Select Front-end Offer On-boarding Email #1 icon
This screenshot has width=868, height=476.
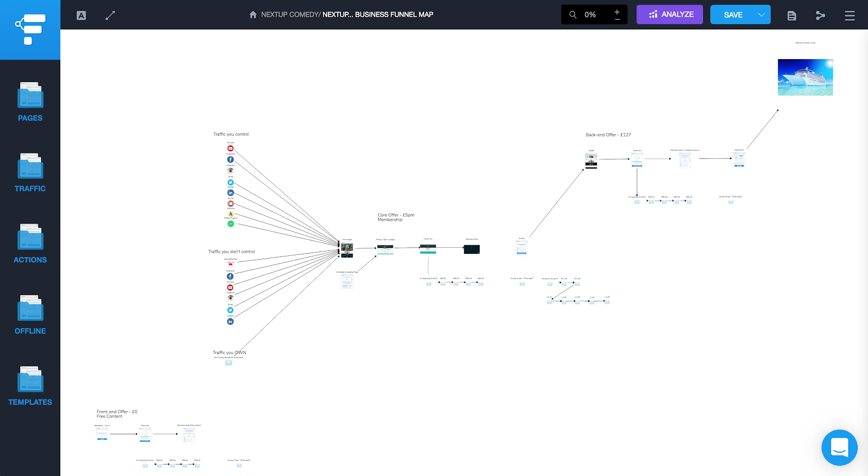point(145,465)
